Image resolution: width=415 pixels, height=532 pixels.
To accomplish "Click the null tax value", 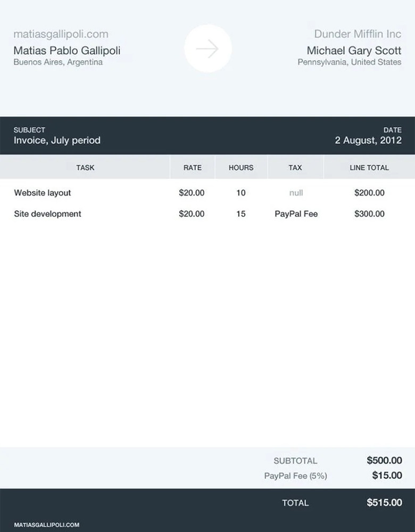I will [296, 193].
